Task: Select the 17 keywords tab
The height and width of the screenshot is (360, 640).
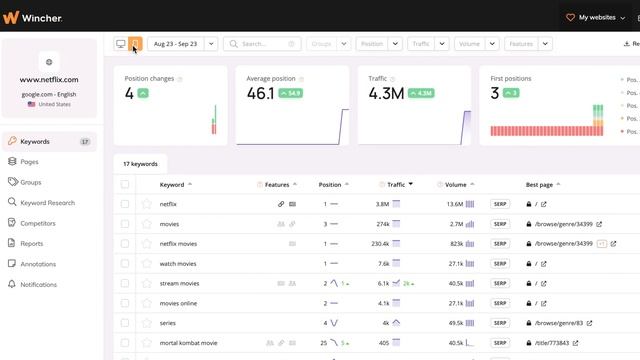Action: 140,164
